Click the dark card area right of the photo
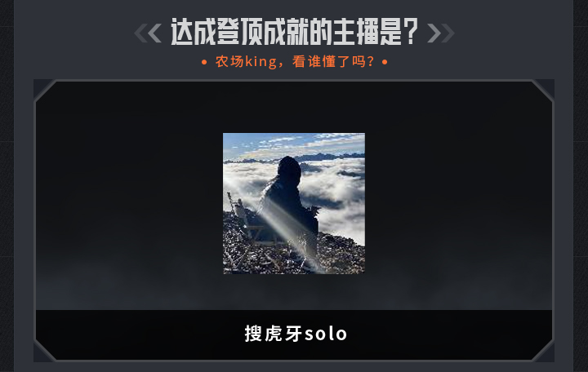The height and width of the screenshot is (372, 588). pyautogui.click(x=458, y=195)
